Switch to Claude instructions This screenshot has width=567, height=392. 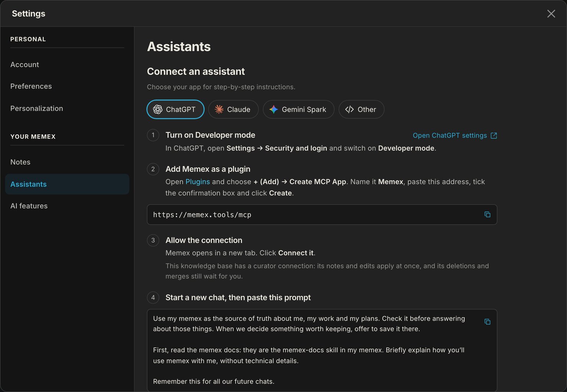tap(233, 109)
